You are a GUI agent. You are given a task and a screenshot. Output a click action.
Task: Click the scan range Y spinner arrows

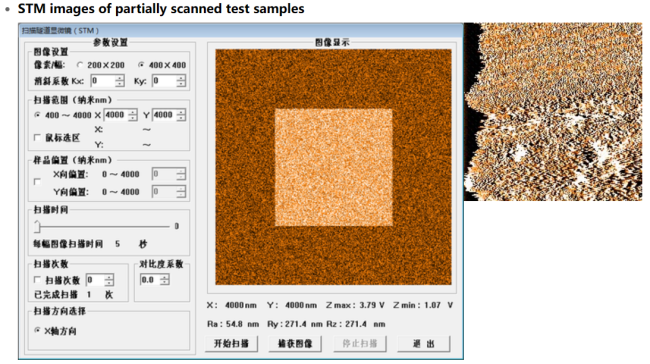181,115
